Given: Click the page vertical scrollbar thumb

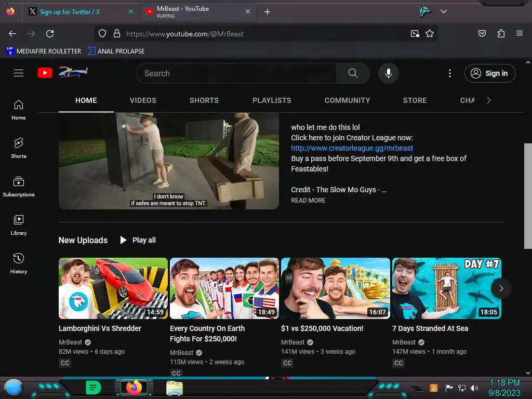Looking at the screenshot, I should pos(528,196).
